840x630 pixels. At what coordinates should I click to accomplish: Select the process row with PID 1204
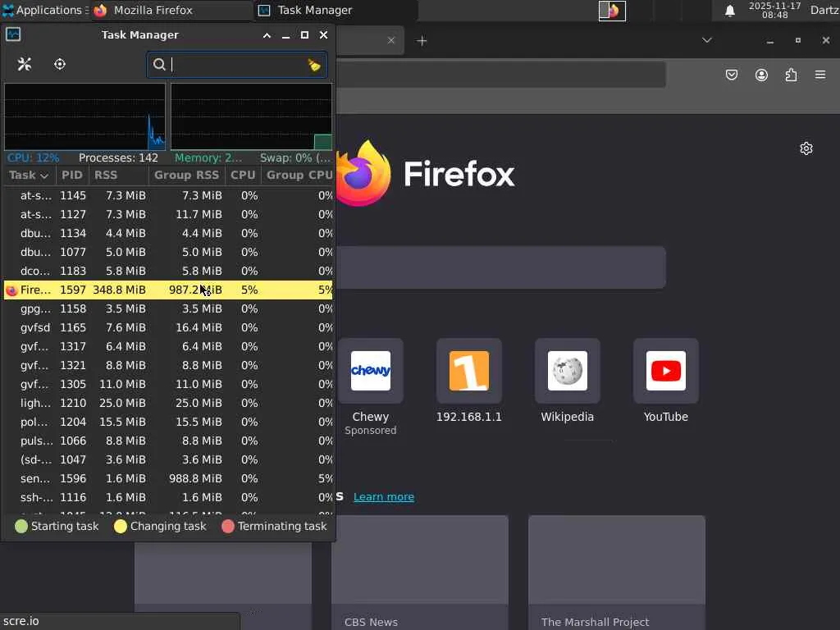click(168, 422)
